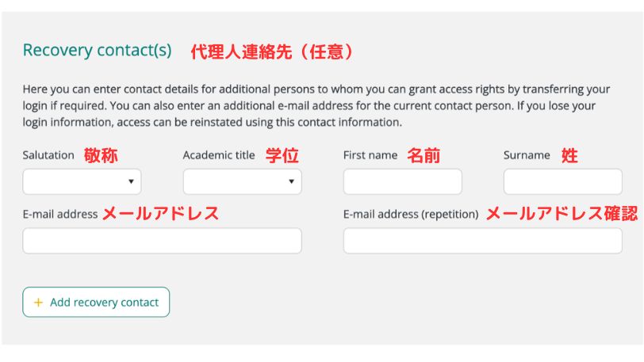Click the Surname label text

527,155
